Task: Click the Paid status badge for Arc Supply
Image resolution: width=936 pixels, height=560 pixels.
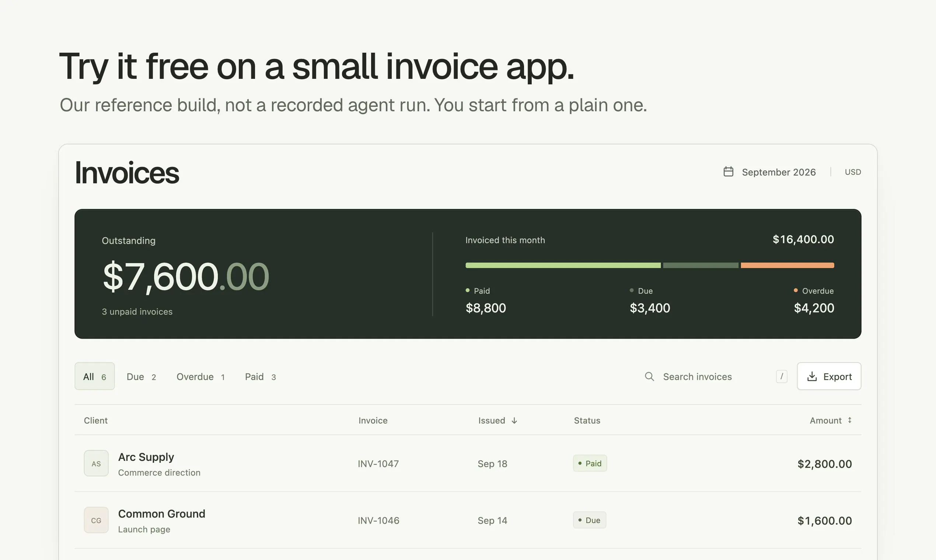Action: [x=590, y=463]
